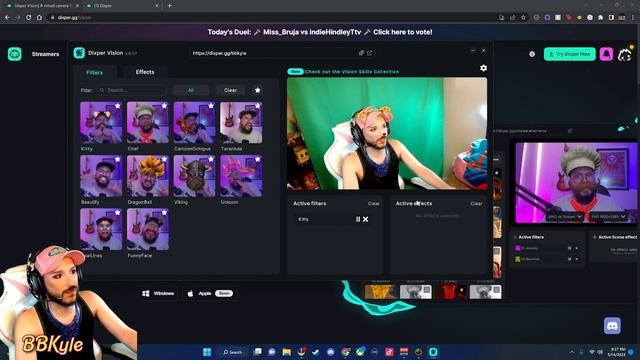The image size is (640, 360).
Task: Copy the dixper.gg/bbkyle URL
Action: click(361, 53)
